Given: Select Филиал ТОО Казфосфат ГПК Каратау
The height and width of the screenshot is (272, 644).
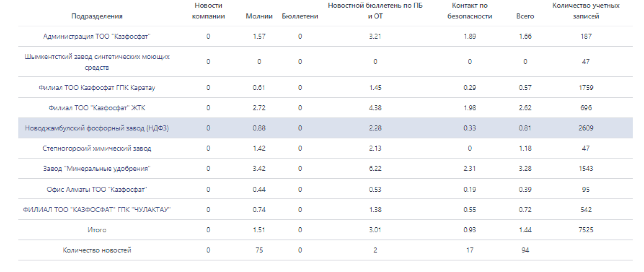Looking at the screenshot, I should (x=97, y=88).
